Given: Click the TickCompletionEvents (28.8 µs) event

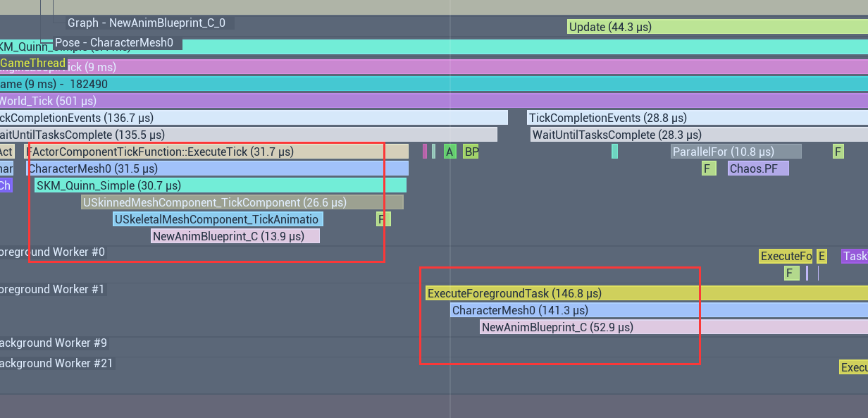Looking at the screenshot, I should [x=697, y=118].
